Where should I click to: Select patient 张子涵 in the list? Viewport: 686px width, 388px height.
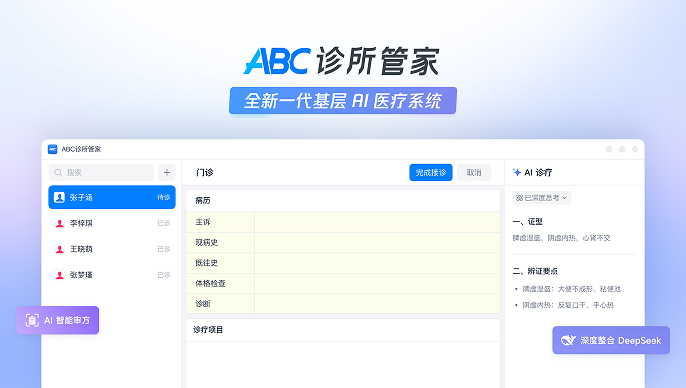[x=112, y=197]
